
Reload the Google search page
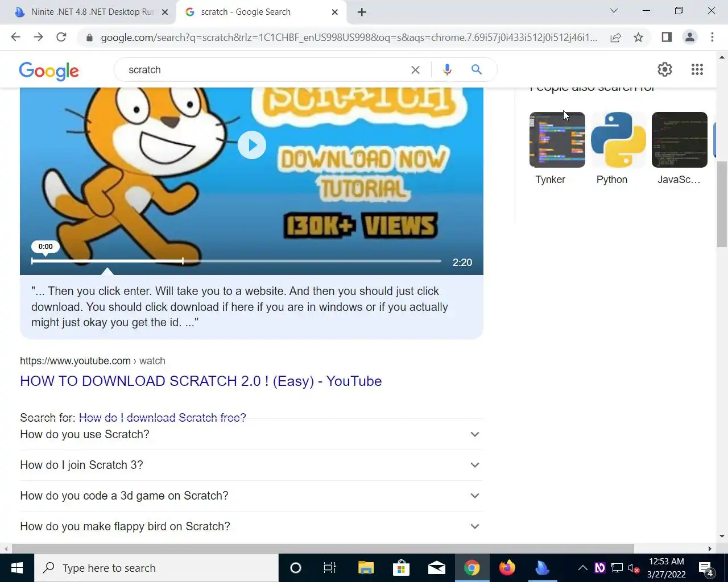click(x=61, y=38)
